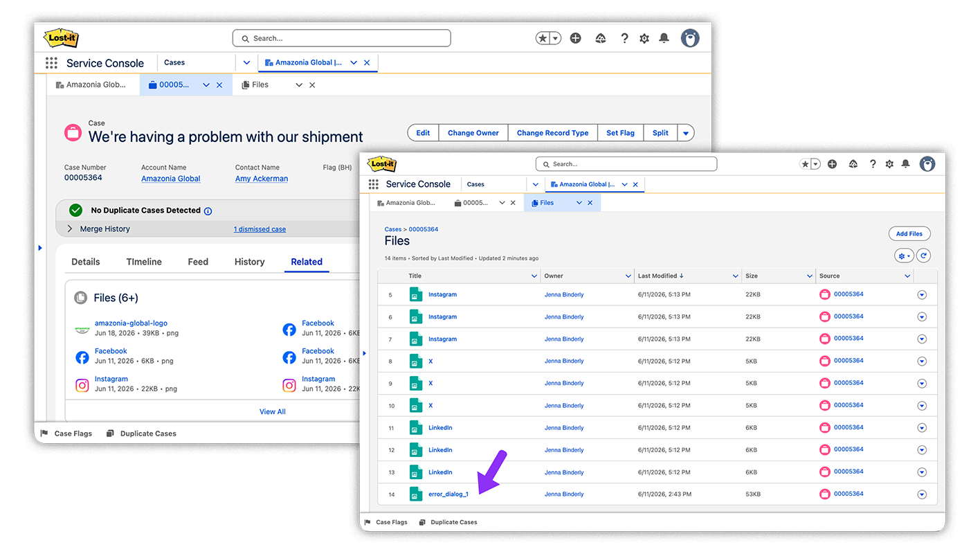Click the search field in the front Files window
Screen dimensions: 980x554
click(x=626, y=164)
